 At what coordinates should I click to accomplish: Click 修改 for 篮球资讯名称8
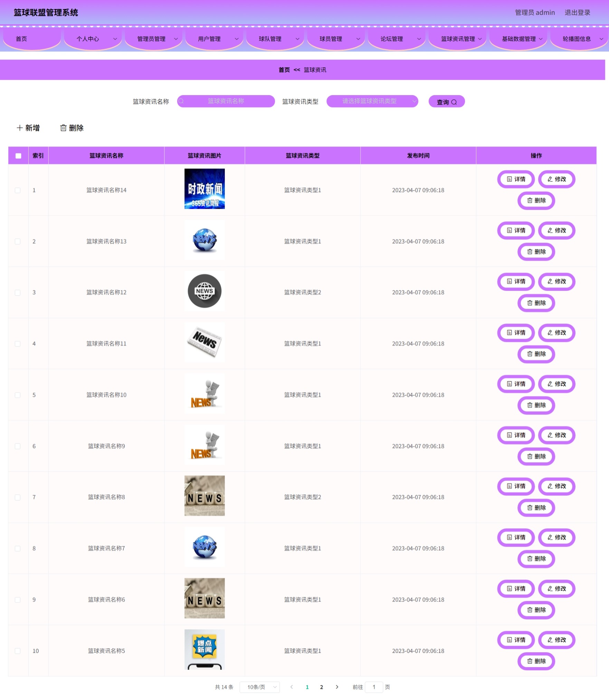pyautogui.click(x=556, y=486)
